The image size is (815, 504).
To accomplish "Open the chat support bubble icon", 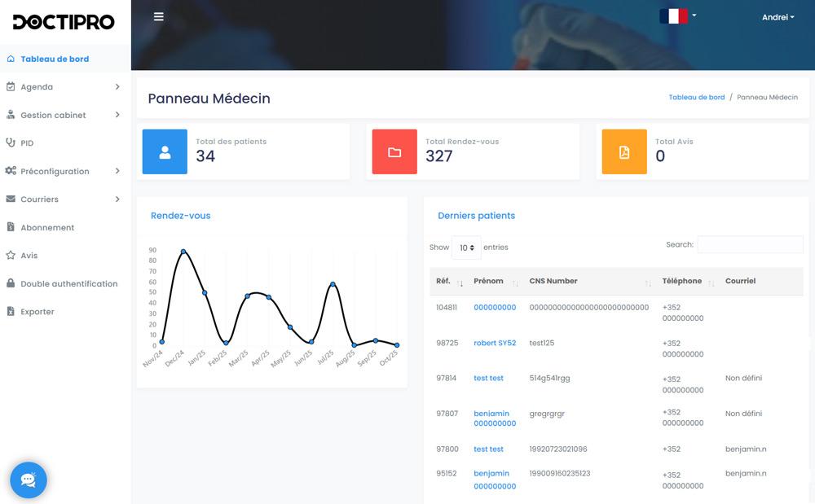I will (29, 480).
